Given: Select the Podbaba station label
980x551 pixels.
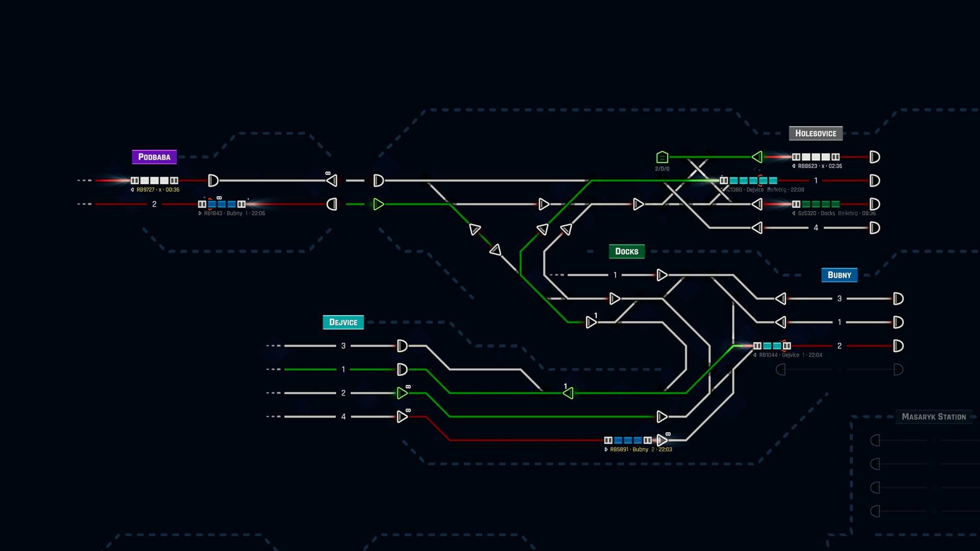Looking at the screenshot, I should click(154, 157).
